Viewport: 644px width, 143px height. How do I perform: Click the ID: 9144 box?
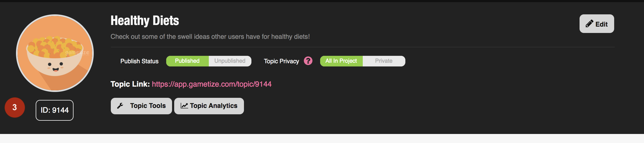[x=55, y=110]
